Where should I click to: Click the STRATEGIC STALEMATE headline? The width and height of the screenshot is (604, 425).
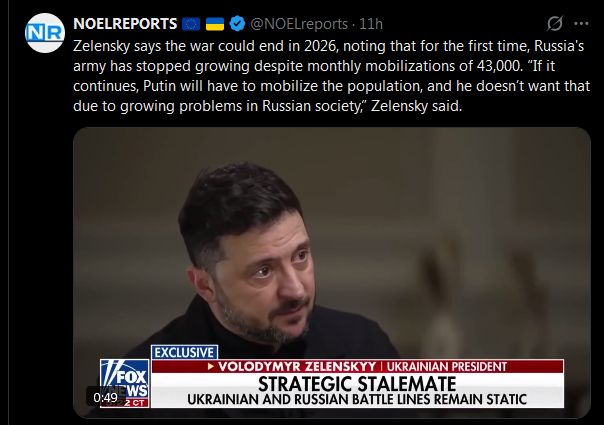(357, 384)
